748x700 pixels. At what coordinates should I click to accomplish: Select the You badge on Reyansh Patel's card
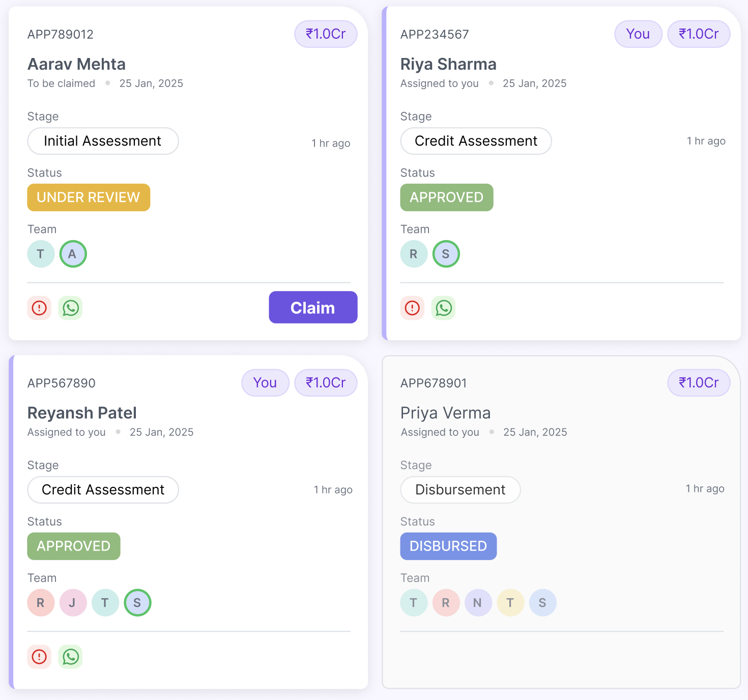[x=265, y=383]
